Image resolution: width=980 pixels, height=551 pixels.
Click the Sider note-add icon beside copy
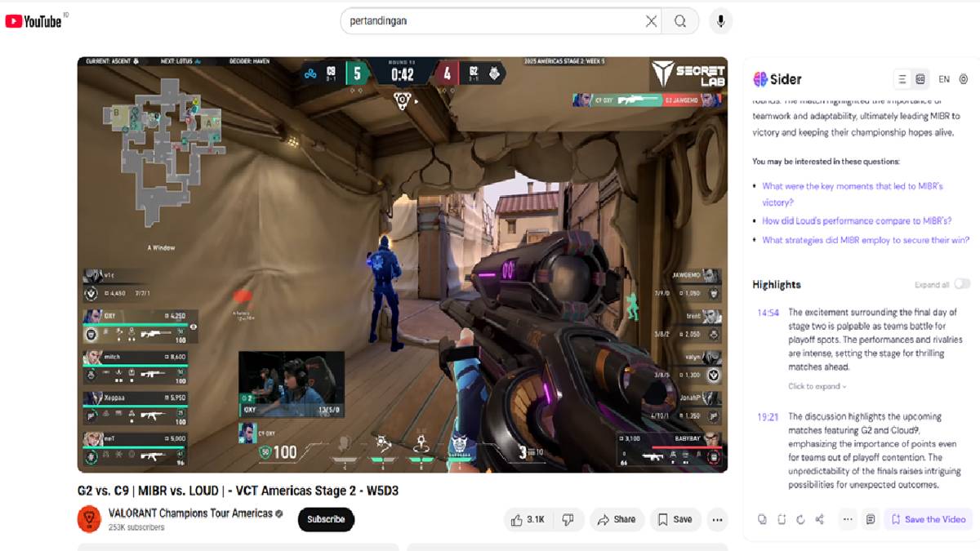click(782, 519)
